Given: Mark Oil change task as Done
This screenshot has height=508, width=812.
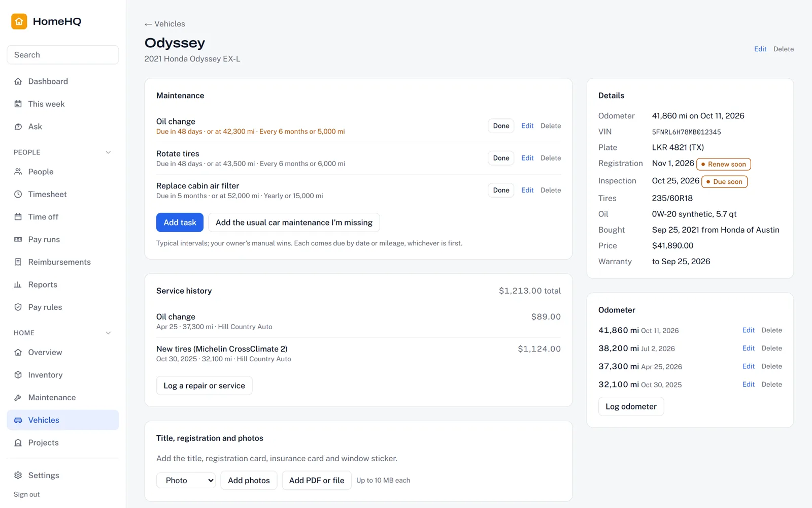Looking at the screenshot, I should click(x=501, y=126).
